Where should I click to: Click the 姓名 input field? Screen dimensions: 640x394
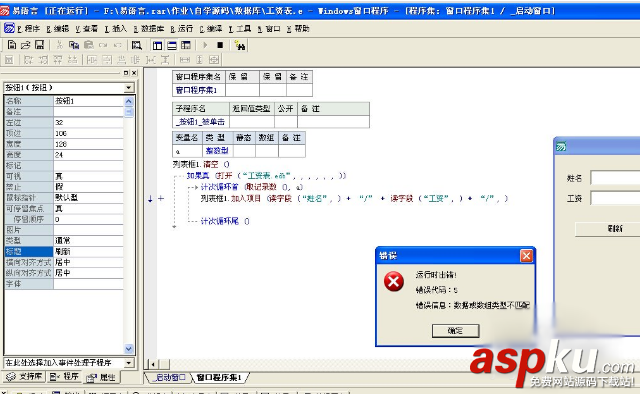click(x=616, y=178)
